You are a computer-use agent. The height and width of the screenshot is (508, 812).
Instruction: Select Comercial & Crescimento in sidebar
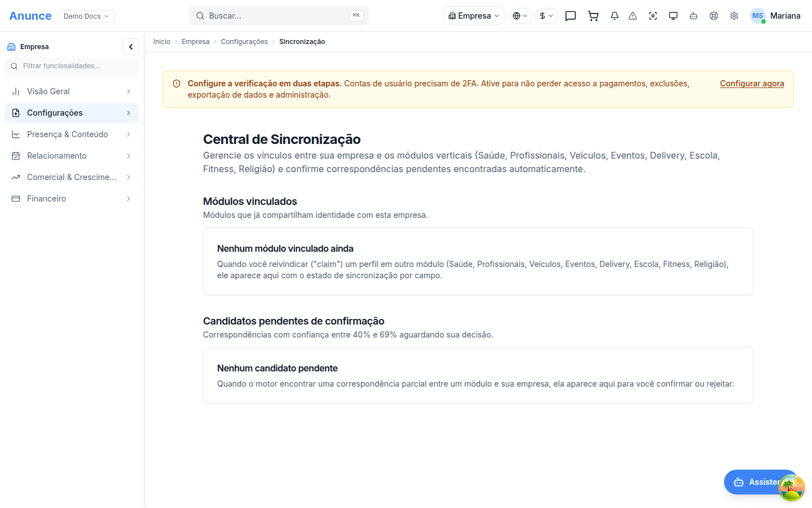72,177
